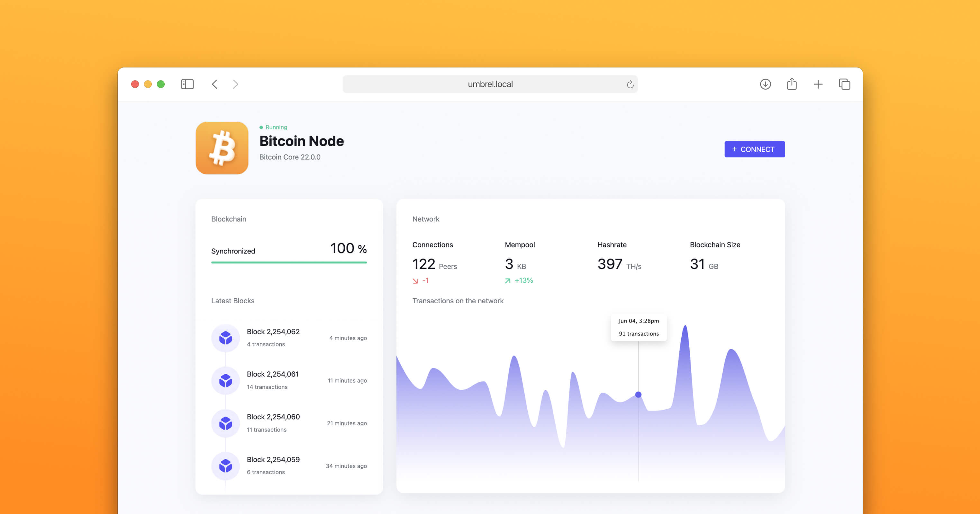Select the highlighted point on the chart
This screenshot has height=514, width=980.
638,394
